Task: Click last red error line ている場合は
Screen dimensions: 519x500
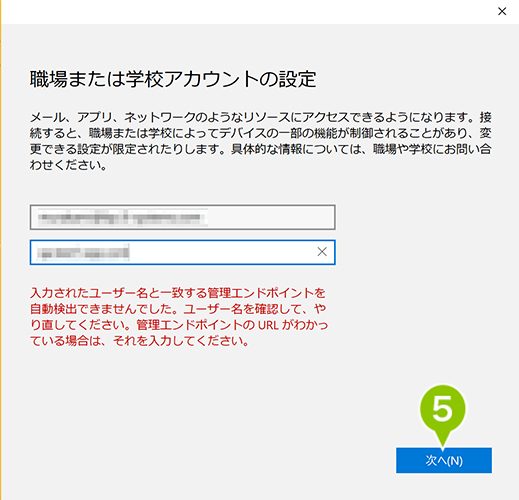Action: 139,341
